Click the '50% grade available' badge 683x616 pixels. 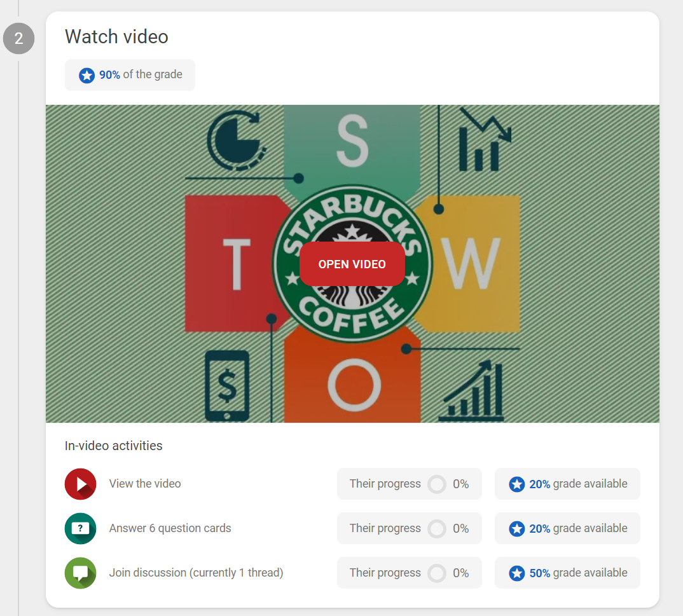click(567, 573)
